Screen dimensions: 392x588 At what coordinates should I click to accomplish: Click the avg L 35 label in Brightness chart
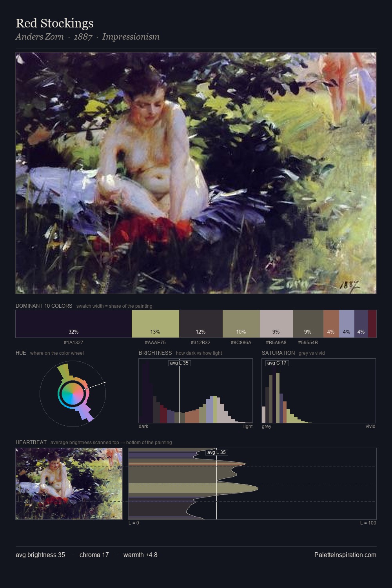tap(180, 363)
